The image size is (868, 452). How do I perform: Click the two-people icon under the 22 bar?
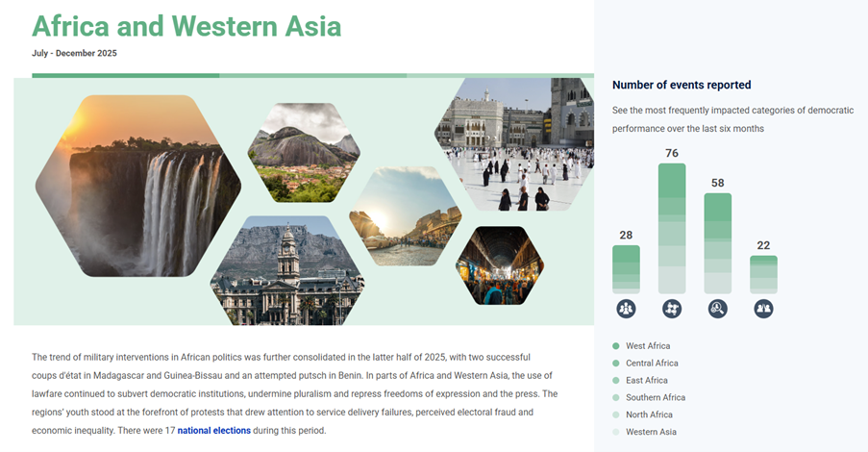pyautogui.click(x=764, y=309)
